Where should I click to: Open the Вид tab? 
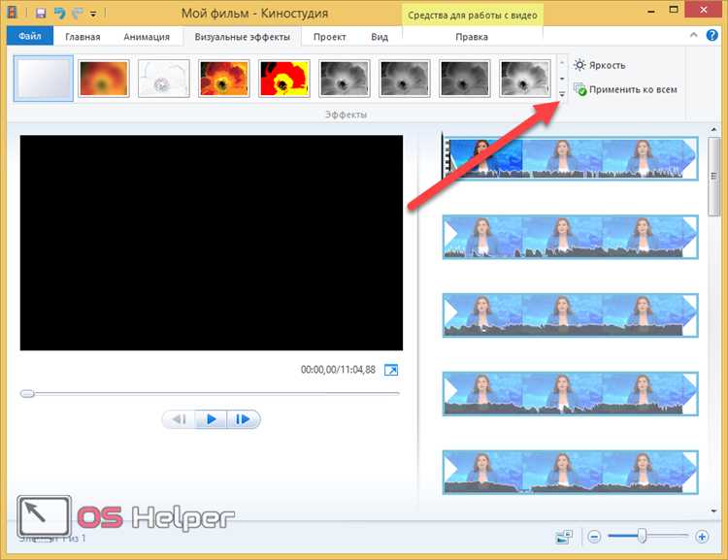[x=380, y=37]
